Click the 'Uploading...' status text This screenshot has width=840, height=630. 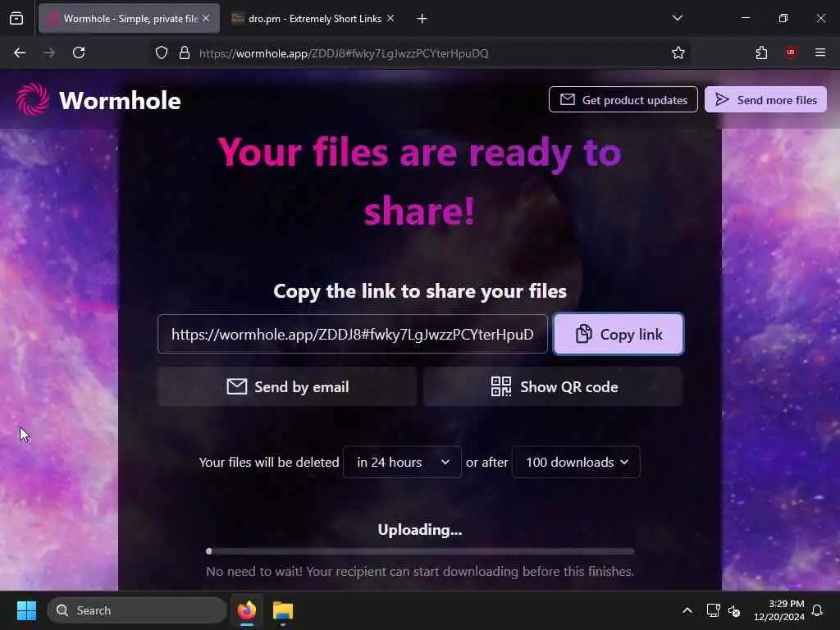tap(420, 529)
